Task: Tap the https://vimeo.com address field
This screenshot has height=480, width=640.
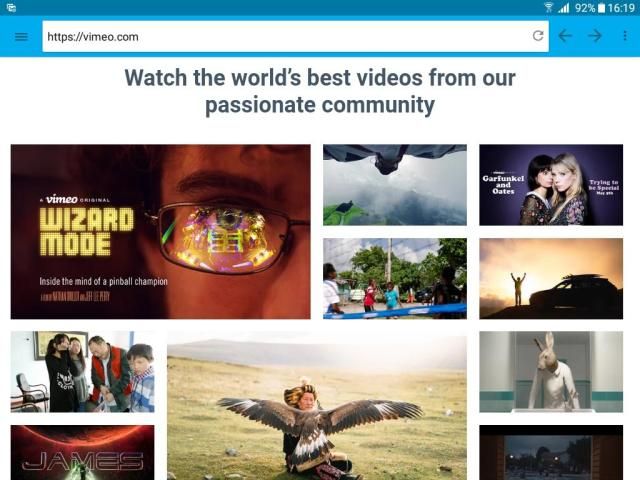Action: [x=285, y=36]
